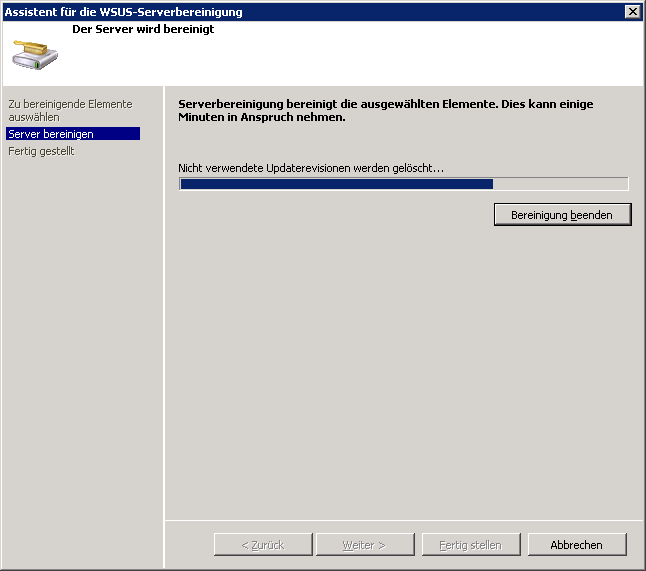Click the Der Server wird bereinigt heading
Image resolution: width=646 pixels, height=571 pixels.
click(143, 29)
